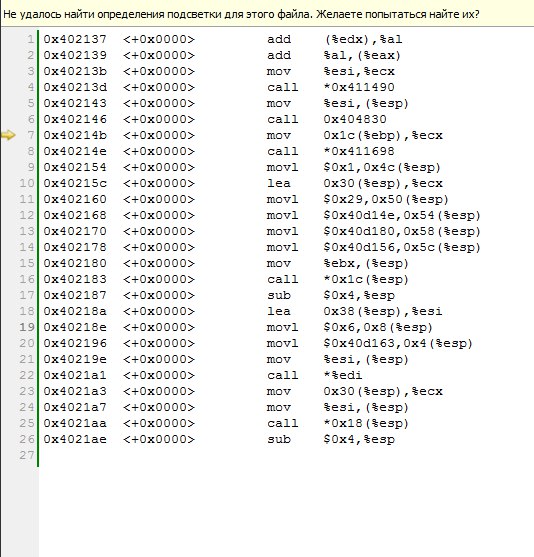Click the $0x40d163,0x4(%esp) operand

pyautogui.click(x=398, y=343)
